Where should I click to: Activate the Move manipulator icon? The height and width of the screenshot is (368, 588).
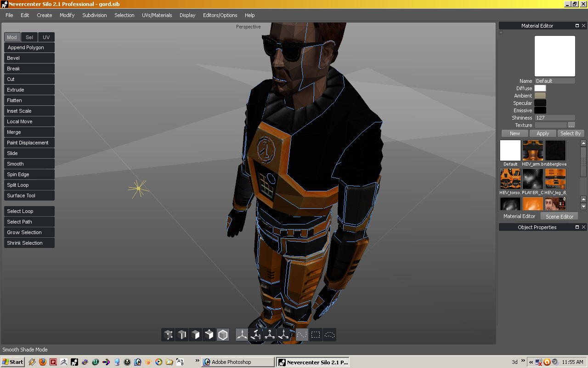(241, 334)
